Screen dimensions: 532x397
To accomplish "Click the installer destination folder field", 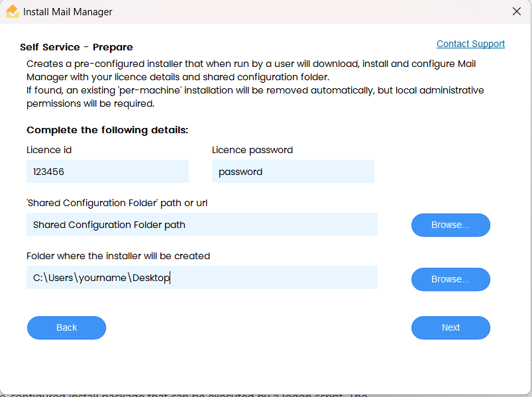I will click(x=202, y=278).
